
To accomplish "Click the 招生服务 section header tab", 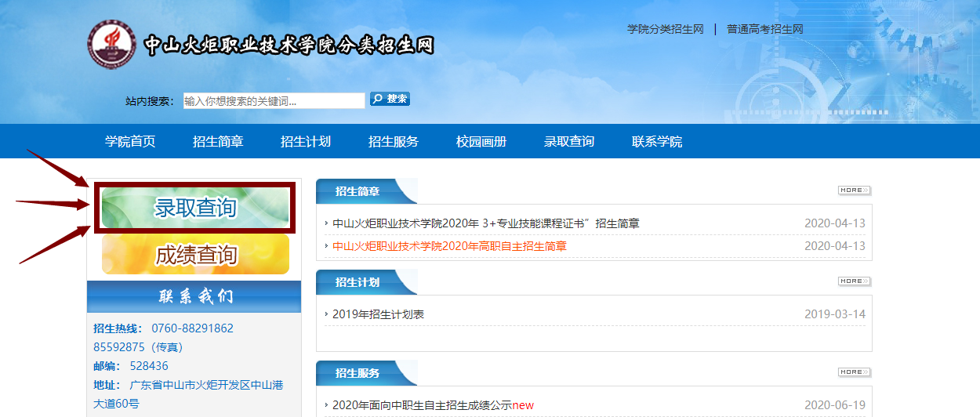I will click(x=366, y=373).
